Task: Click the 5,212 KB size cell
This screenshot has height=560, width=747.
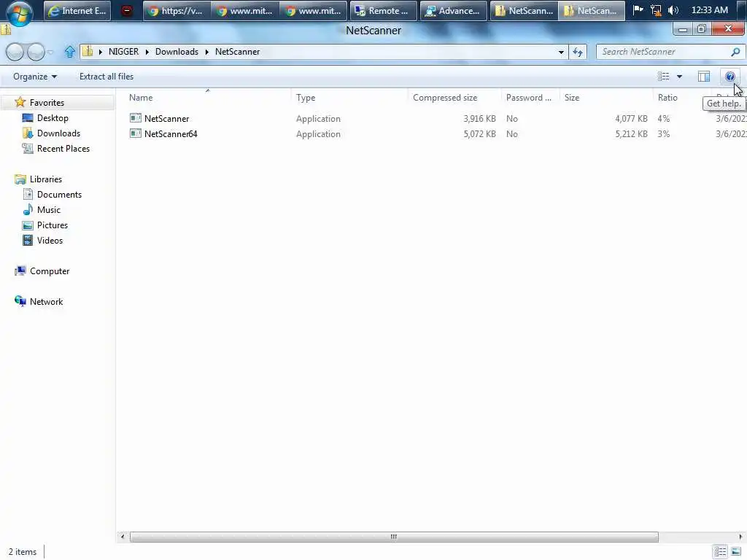Action: point(631,134)
